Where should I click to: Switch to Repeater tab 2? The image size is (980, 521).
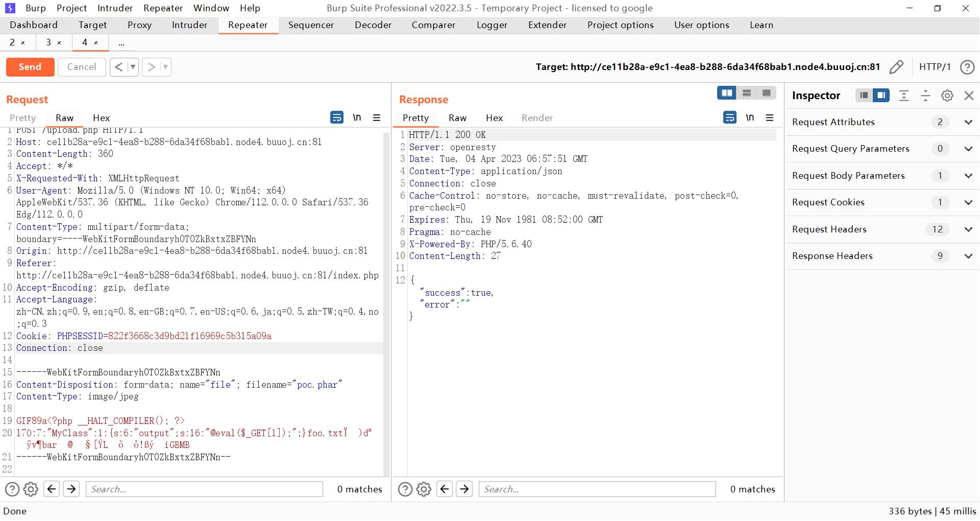12,42
